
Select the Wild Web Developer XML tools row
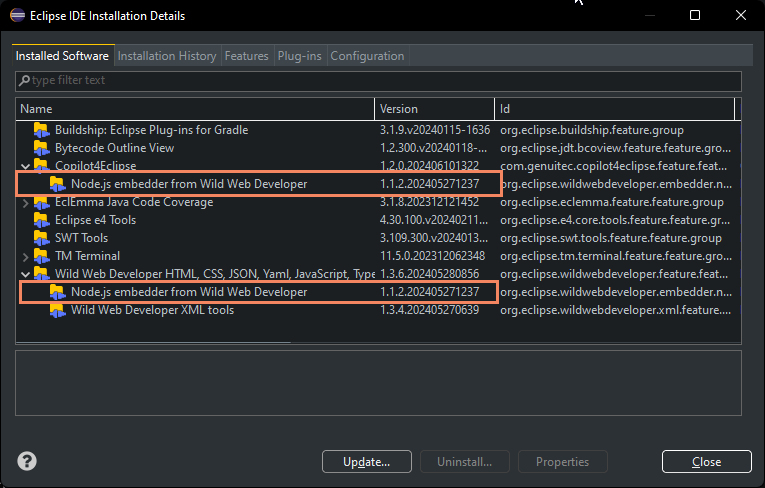(x=378, y=310)
